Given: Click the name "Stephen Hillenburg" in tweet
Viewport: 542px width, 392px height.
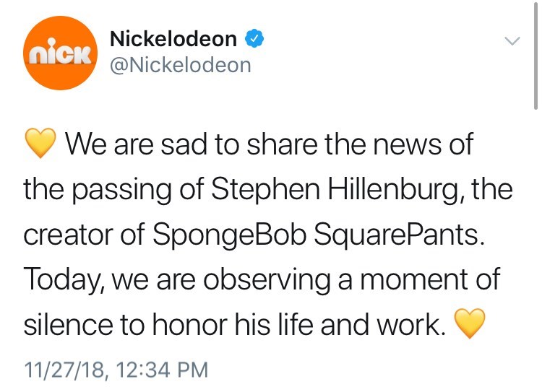Looking at the screenshot, I should tap(330, 190).
